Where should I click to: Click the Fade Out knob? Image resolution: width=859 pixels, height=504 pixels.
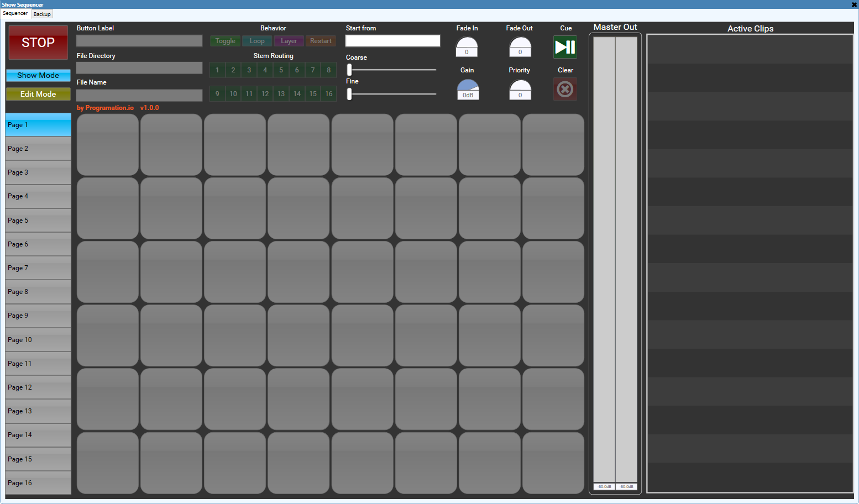pyautogui.click(x=520, y=45)
